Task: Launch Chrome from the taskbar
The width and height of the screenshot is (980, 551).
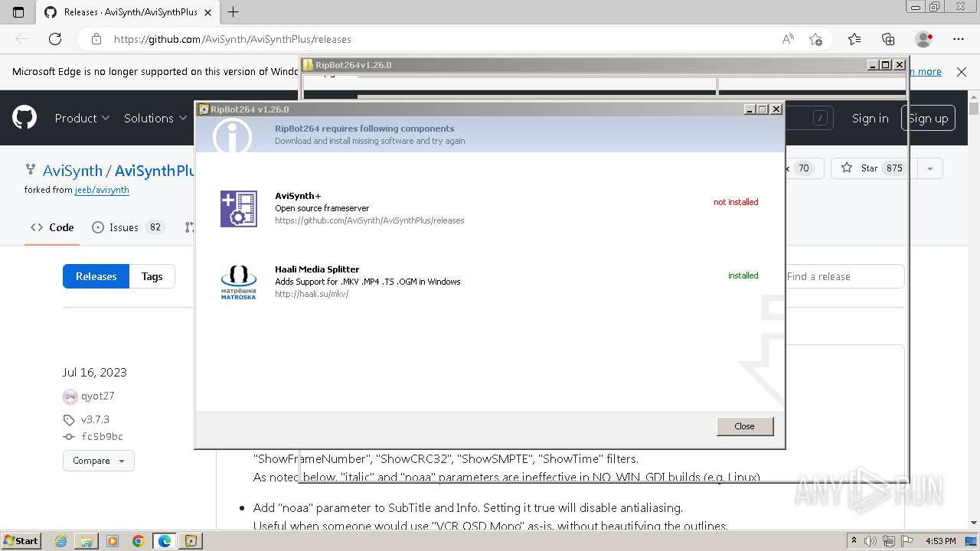Action: (139, 541)
